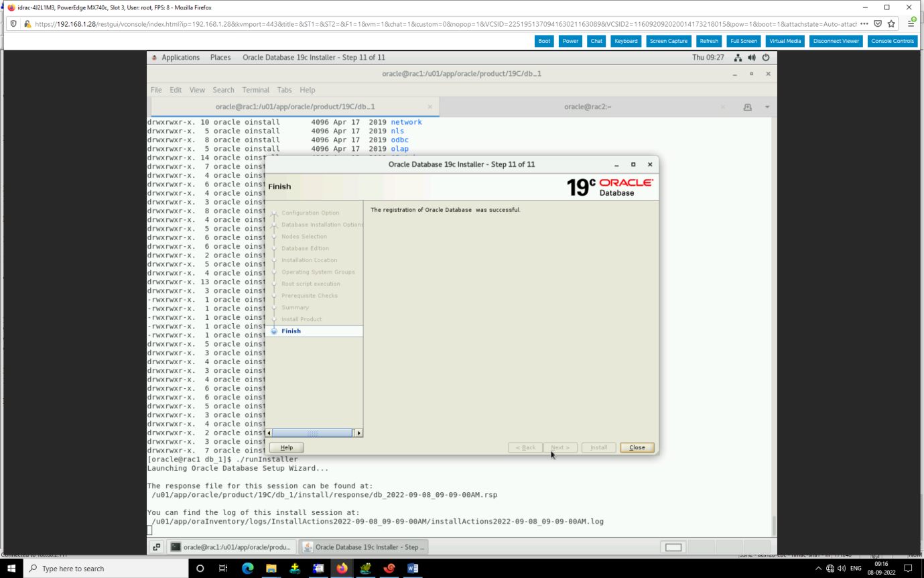Click the new terminal tab icon
This screenshot has width=924, height=578.
747,107
